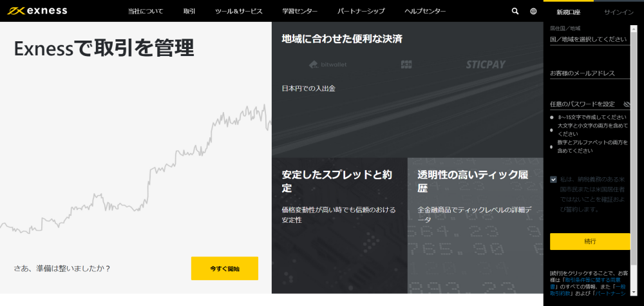Click the 今すぐ開始 button
Viewport: 644px width, 306px height.
pos(225,269)
